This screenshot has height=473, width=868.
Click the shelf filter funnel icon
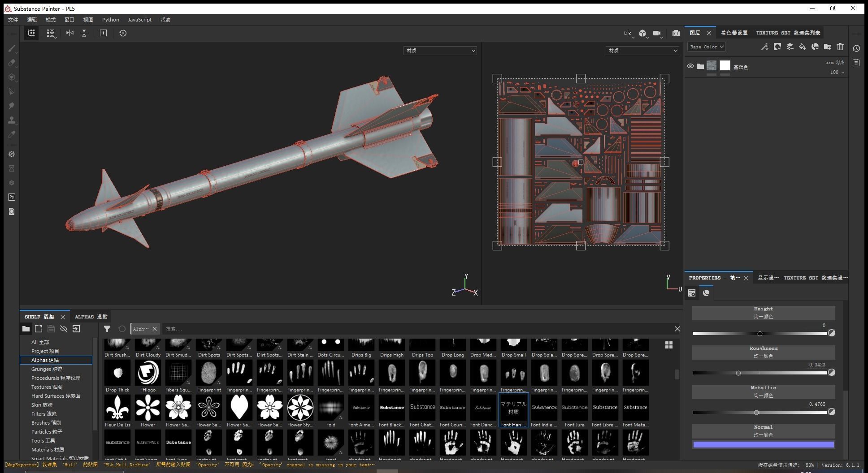pos(107,329)
